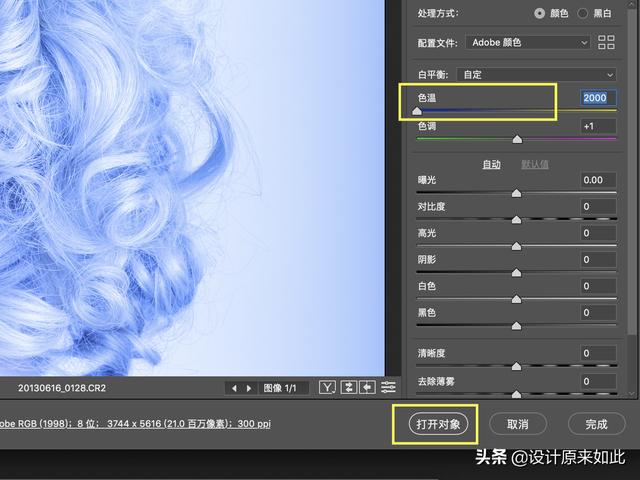Open the preview preferences sliders icon
Screen dimensions: 640x480
388,387
